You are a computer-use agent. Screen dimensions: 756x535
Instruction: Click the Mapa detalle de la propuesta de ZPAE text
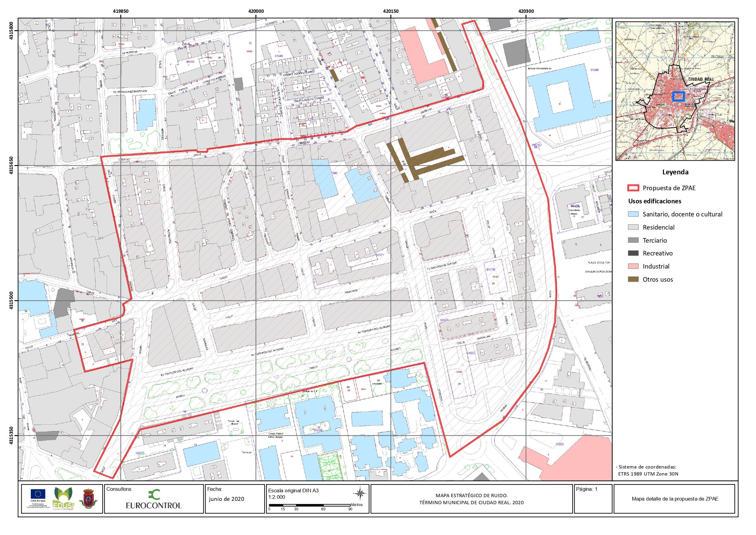click(x=675, y=499)
